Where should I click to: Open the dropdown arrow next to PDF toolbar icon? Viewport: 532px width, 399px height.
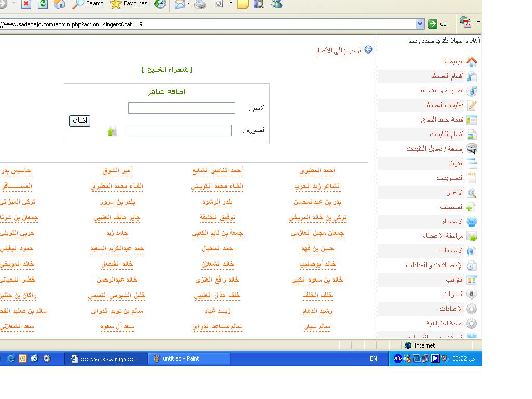point(478,23)
